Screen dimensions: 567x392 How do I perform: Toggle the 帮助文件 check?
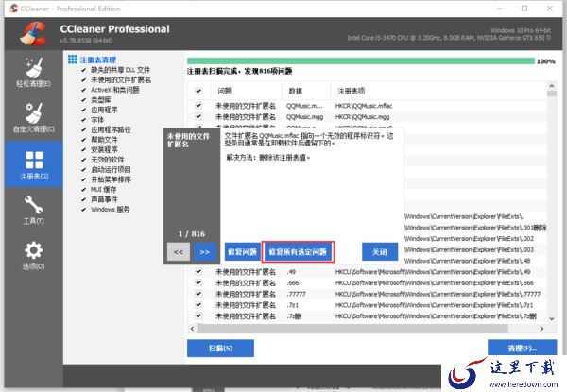[83, 140]
